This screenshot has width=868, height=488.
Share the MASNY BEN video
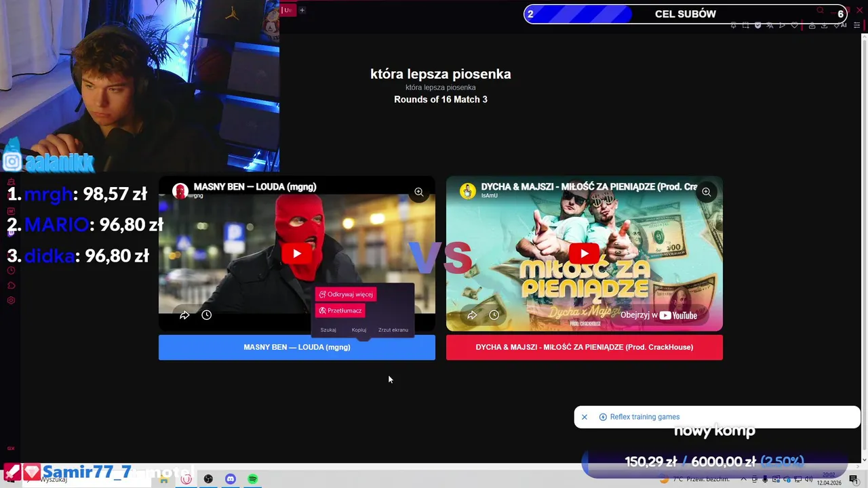click(x=184, y=315)
